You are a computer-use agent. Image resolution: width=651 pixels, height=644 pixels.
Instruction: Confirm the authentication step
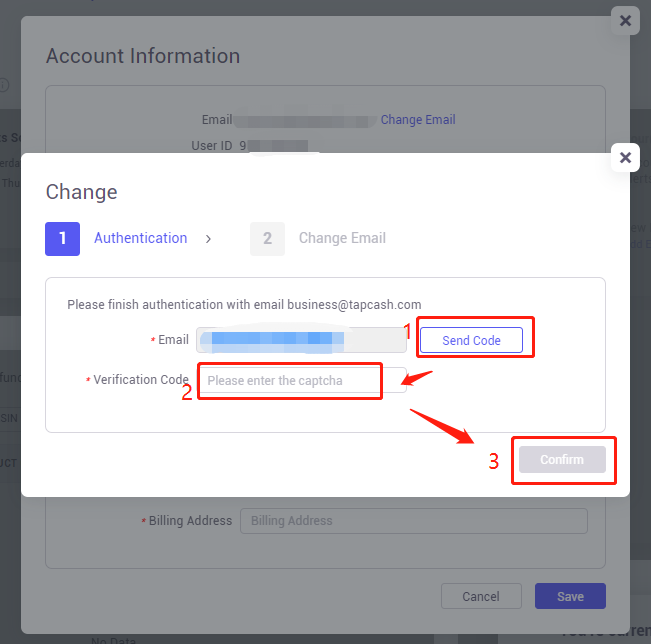562,459
